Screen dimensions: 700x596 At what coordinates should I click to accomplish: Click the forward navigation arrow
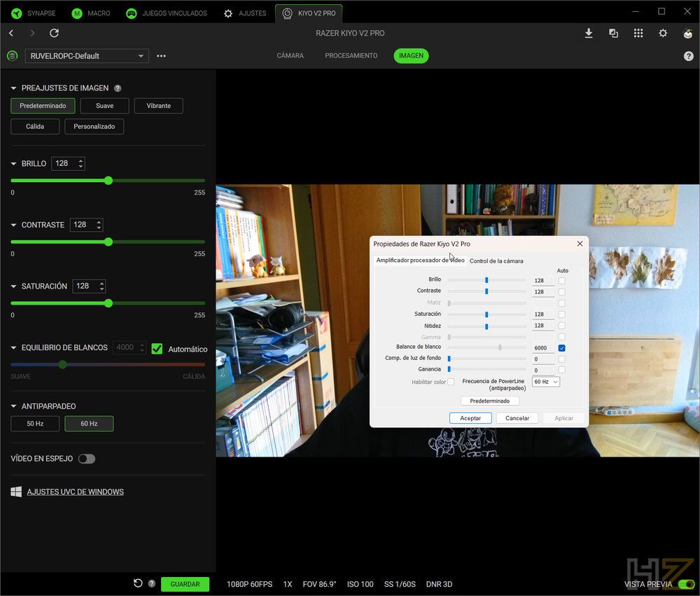click(x=32, y=33)
